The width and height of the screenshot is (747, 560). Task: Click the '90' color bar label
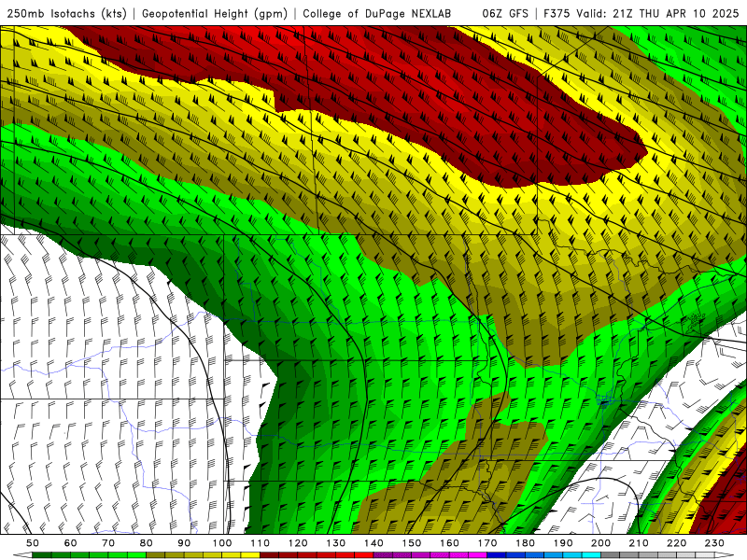coord(184,543)
